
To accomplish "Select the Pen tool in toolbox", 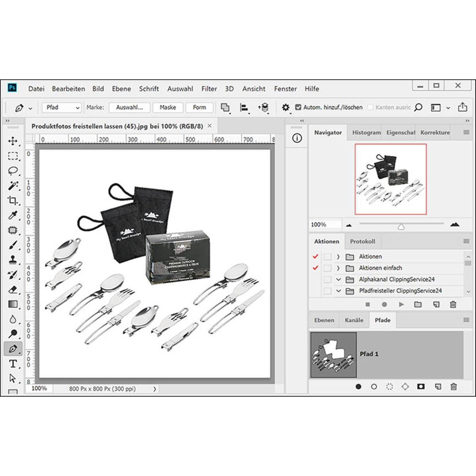I will coord(13,349).
